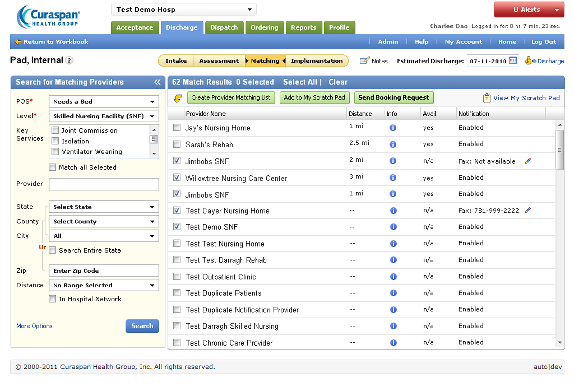
Task: Open calendar picker for Estimated Discharge
Action: (513, 61)
